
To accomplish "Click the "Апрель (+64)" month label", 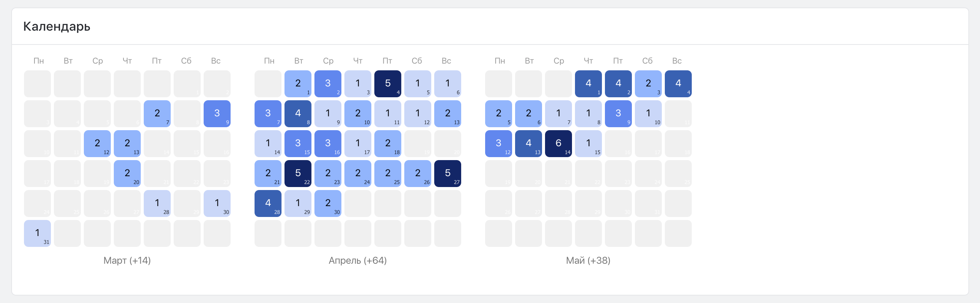I will click(x=357, y=260).
